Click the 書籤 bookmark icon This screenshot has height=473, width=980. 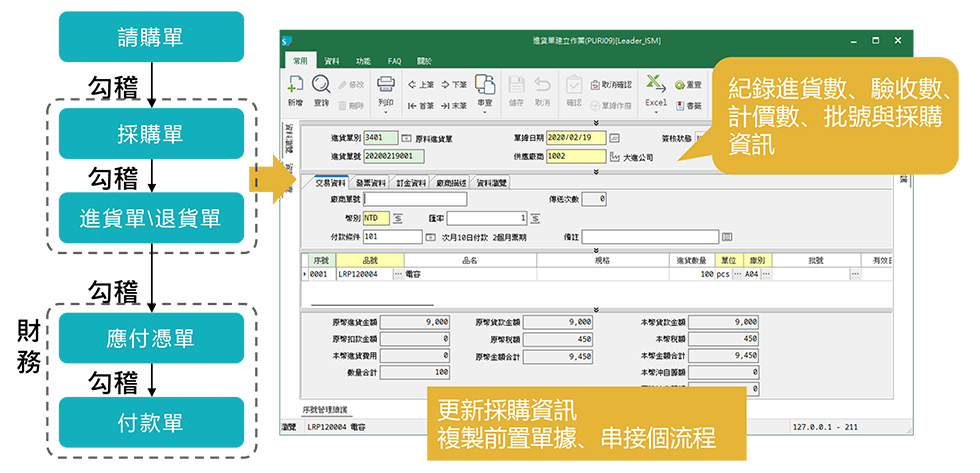(x=688, y=105)
